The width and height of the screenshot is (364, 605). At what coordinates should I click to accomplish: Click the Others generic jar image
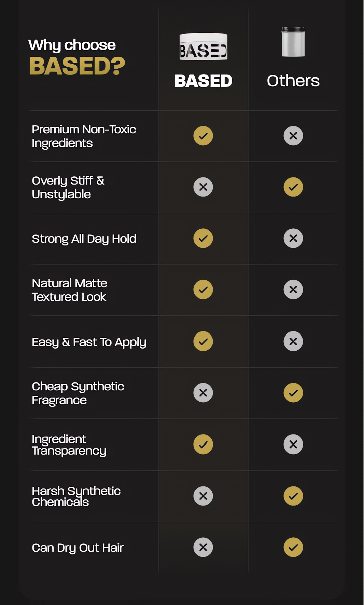[x=293, y=42]
